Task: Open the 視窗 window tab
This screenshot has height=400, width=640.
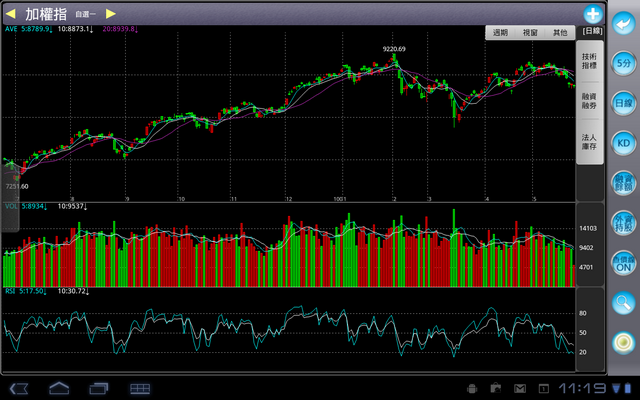Action: point(530,33)
